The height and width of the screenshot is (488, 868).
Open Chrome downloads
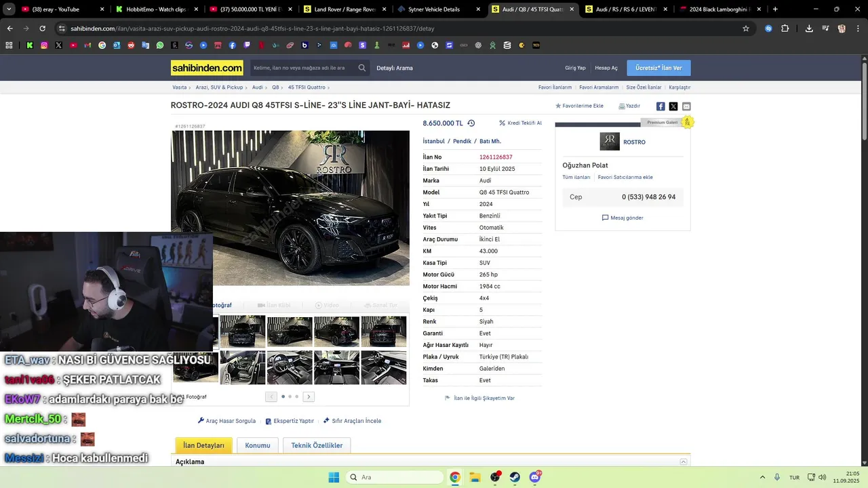click(809, 28)
